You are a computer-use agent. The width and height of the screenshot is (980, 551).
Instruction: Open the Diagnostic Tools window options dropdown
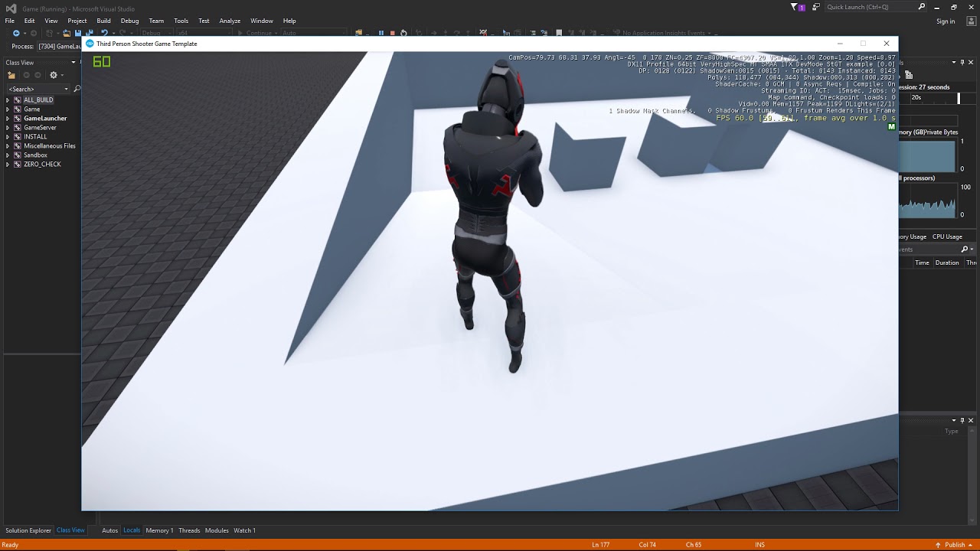tap(954, 62)
